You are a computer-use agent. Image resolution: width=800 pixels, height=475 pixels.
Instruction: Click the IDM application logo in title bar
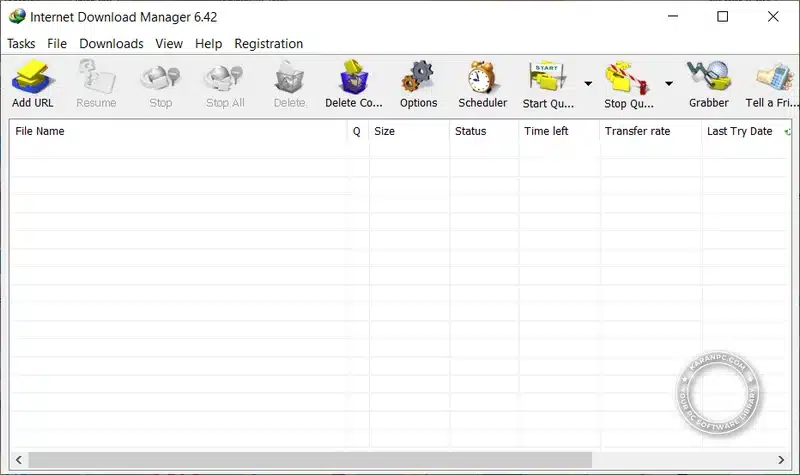(x=17, y=16)
